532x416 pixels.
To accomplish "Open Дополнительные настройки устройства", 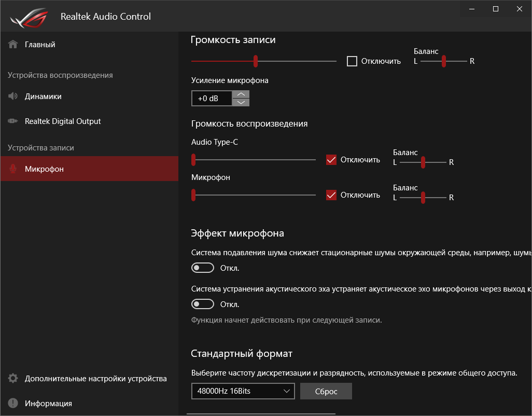I will pos(95,379).
